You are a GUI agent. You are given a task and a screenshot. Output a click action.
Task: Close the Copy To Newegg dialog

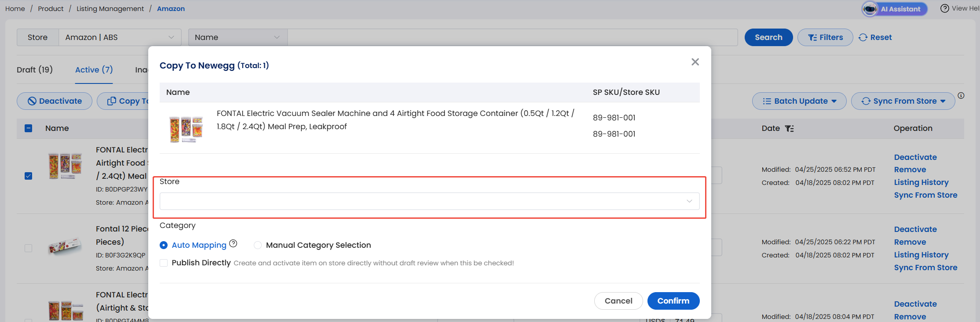pos(695,62)
